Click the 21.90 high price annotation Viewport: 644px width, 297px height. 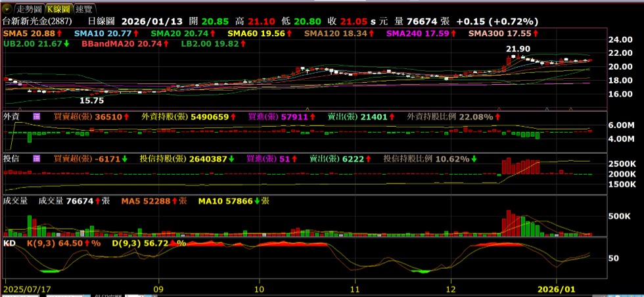point(518,49)
